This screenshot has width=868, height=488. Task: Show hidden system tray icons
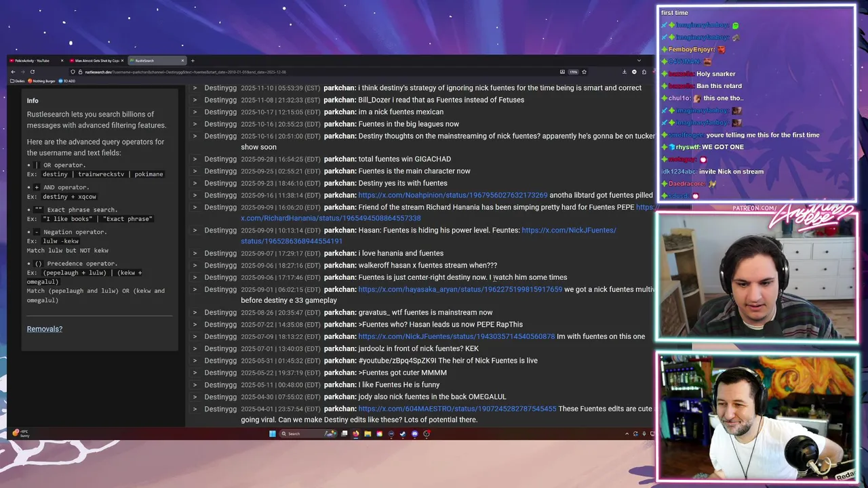click(627, 434)
